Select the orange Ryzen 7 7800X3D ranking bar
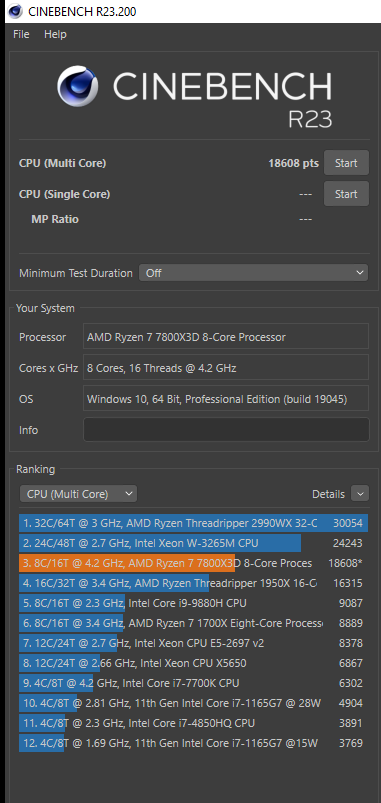This screenshot has height=803, width=381. click(127, 563)
